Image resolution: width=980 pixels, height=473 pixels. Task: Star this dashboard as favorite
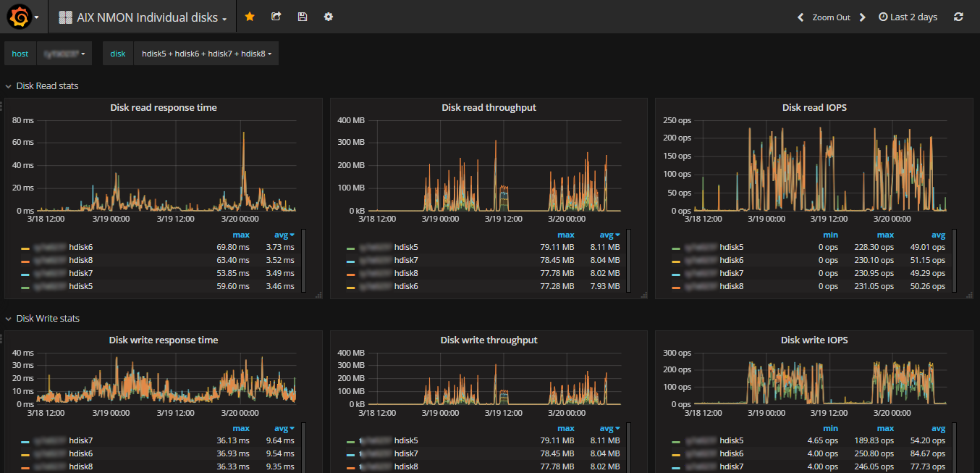pyautogui.click(x=250, y=17)
